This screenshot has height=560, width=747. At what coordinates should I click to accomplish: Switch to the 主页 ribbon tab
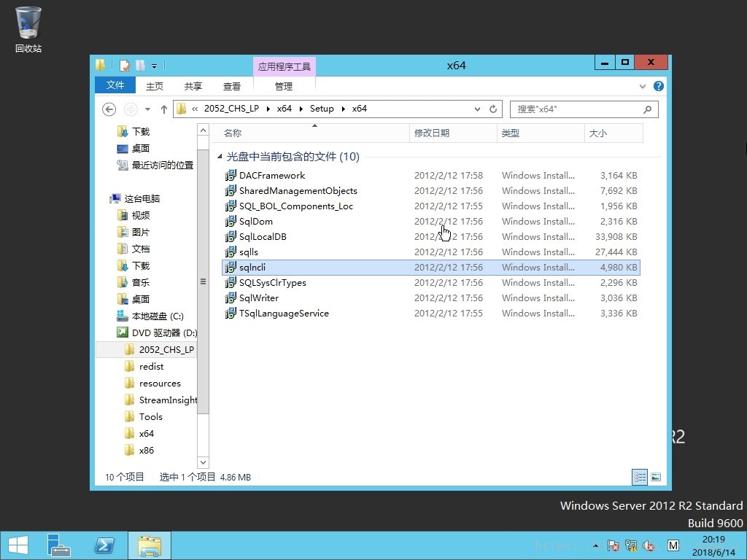tap(155, 86)
